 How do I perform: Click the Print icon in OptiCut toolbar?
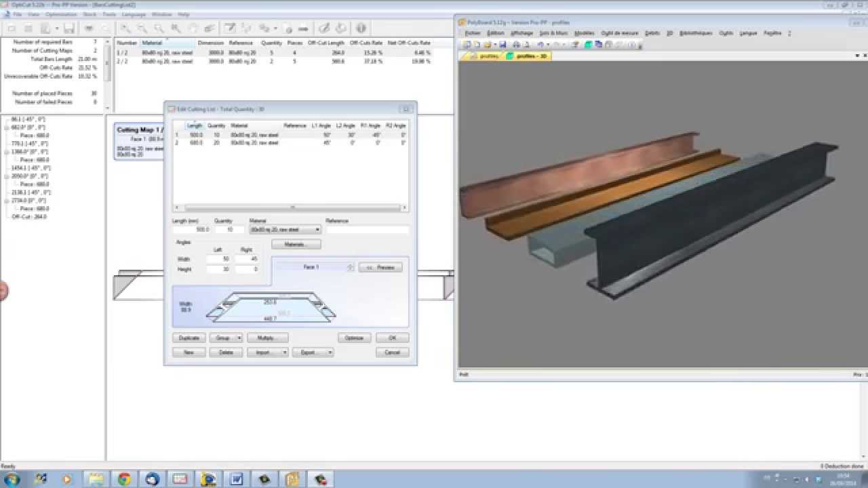(89, 28)
